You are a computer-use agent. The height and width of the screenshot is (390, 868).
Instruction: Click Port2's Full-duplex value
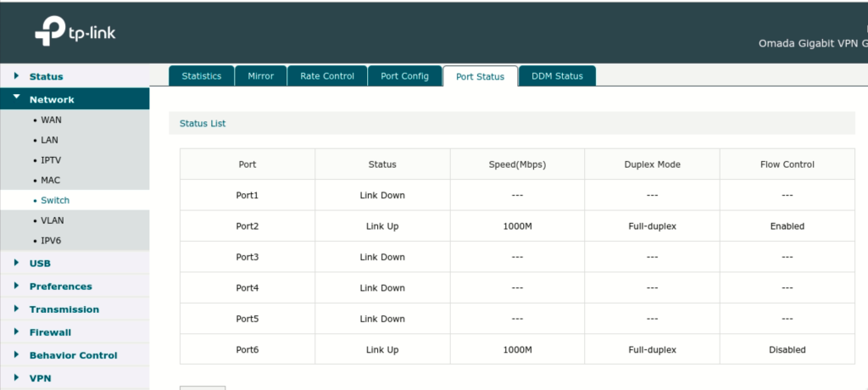652,226
